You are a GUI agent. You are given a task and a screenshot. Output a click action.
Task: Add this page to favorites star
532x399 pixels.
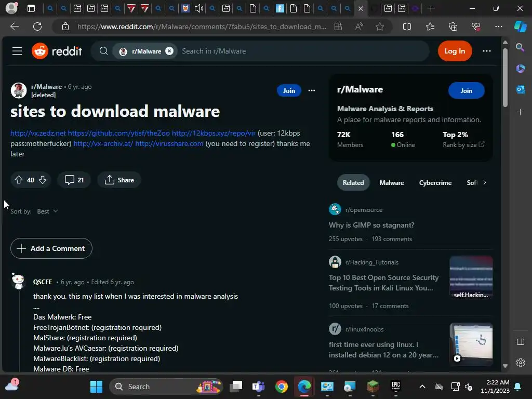(380, 26)
